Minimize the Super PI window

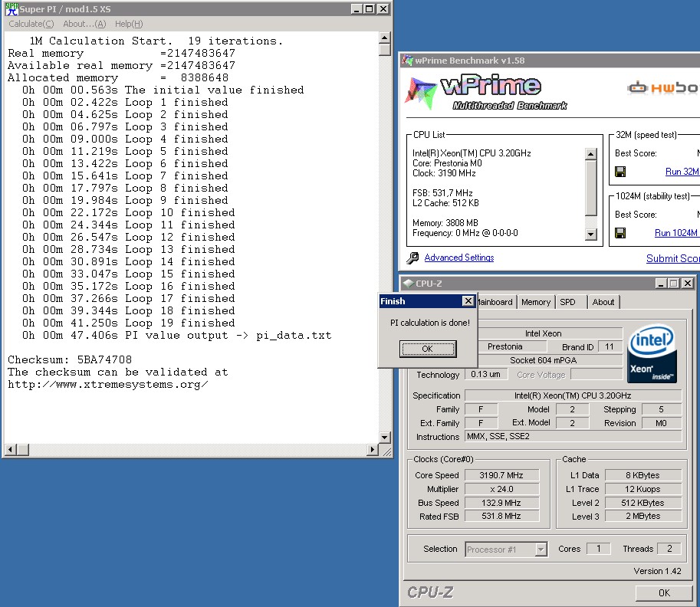pos(357,9)
